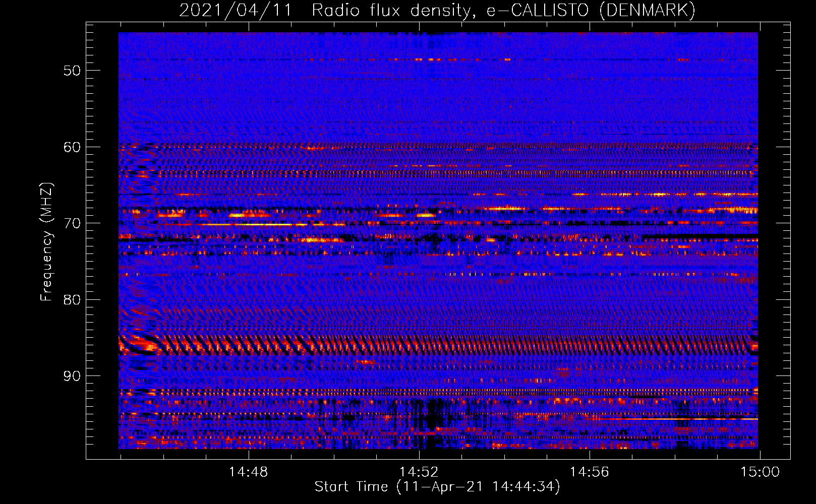Click the 14:56 time tick label
Image resolution: width=816 pixels, height=504 pixels.
pyautogui.click(x=590, y=472)
